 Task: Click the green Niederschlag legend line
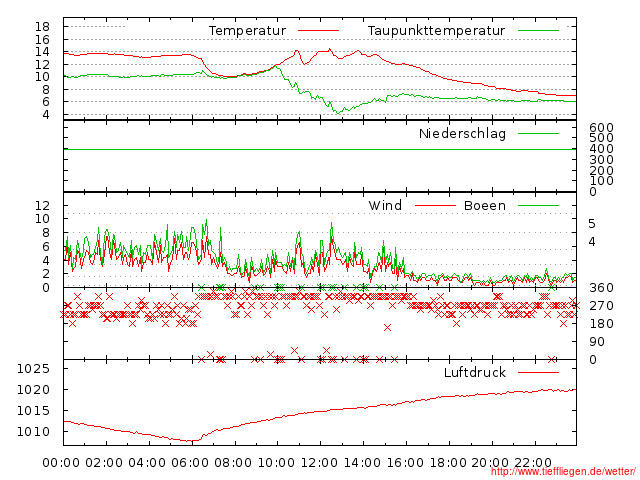(x=538, y=133)
